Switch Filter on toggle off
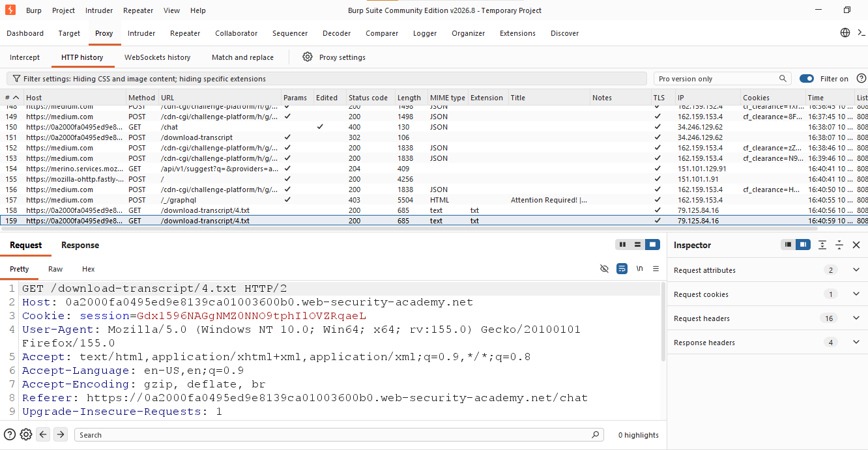Screen dimensions: 868x450 [807, 79]
